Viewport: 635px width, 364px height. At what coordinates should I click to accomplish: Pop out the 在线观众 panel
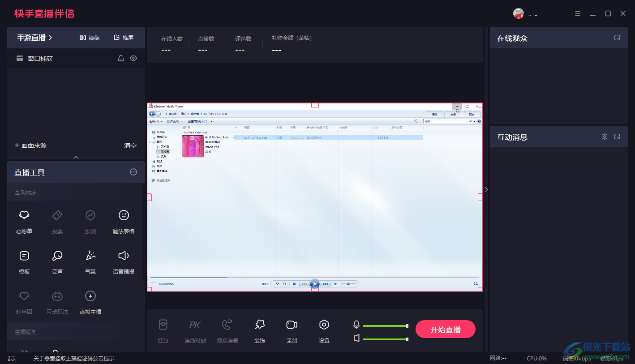(617, 38)
